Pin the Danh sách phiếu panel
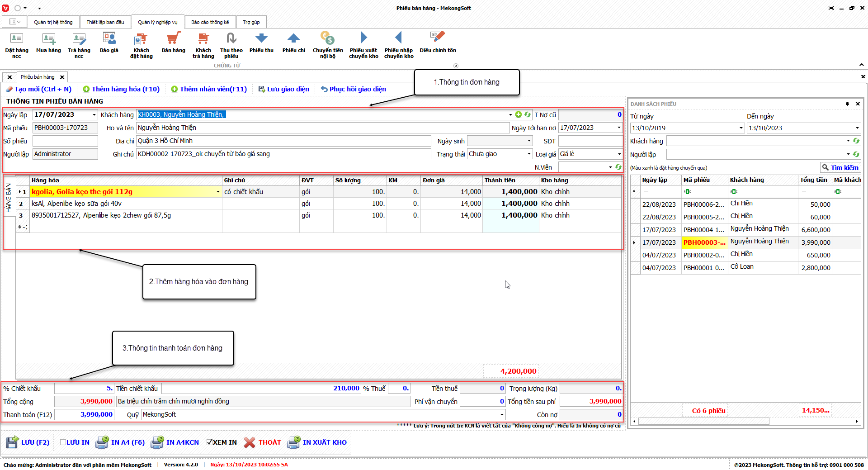Viewport: 868px width, 470px height. point(847,104)
